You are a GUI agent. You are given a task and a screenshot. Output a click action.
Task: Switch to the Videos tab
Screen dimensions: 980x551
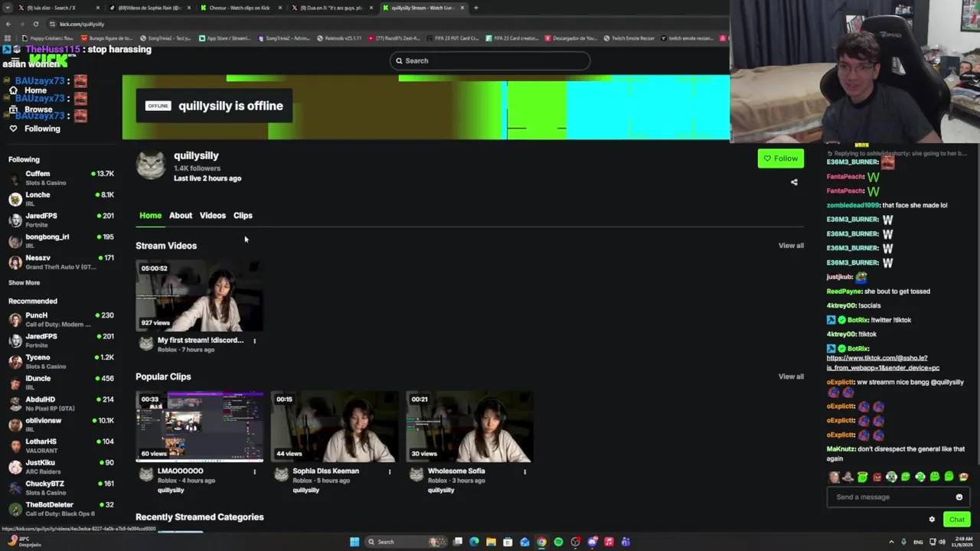pos(213,216)
